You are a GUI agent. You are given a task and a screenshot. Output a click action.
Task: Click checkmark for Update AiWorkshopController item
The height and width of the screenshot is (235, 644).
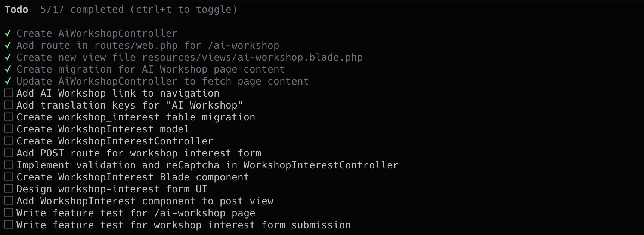[8, 81]
